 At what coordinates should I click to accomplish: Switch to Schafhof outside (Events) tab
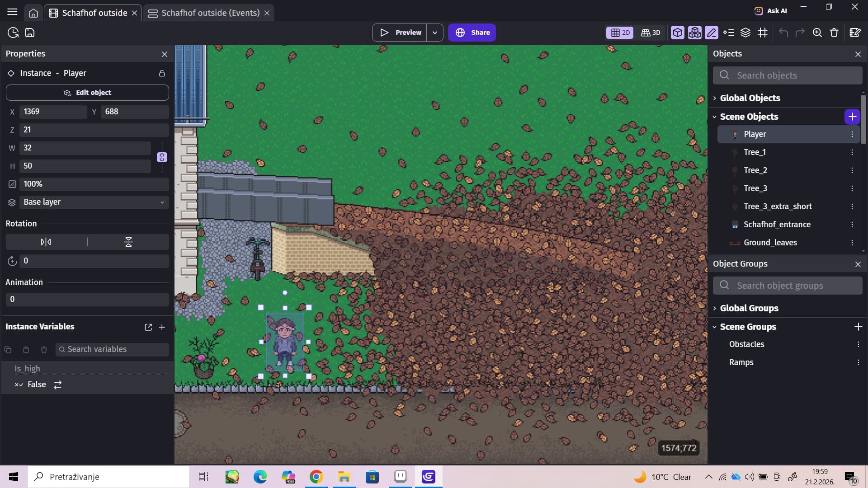click(x=210, y=13)
